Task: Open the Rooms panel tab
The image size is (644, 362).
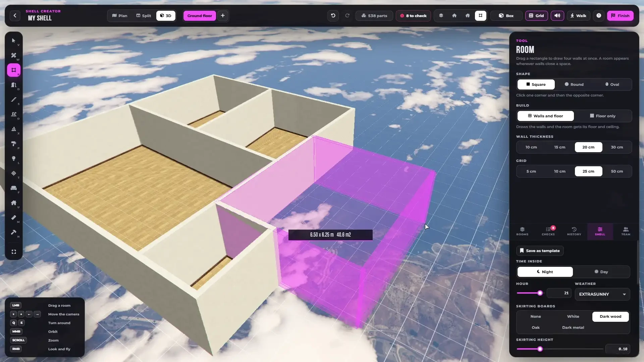Action: point(522,231)
